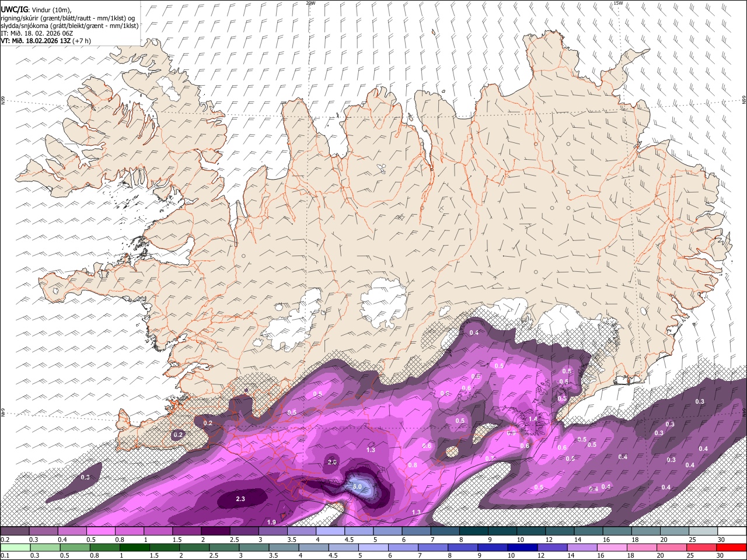Click the 30 label under upper legend bar

(721, 540)
